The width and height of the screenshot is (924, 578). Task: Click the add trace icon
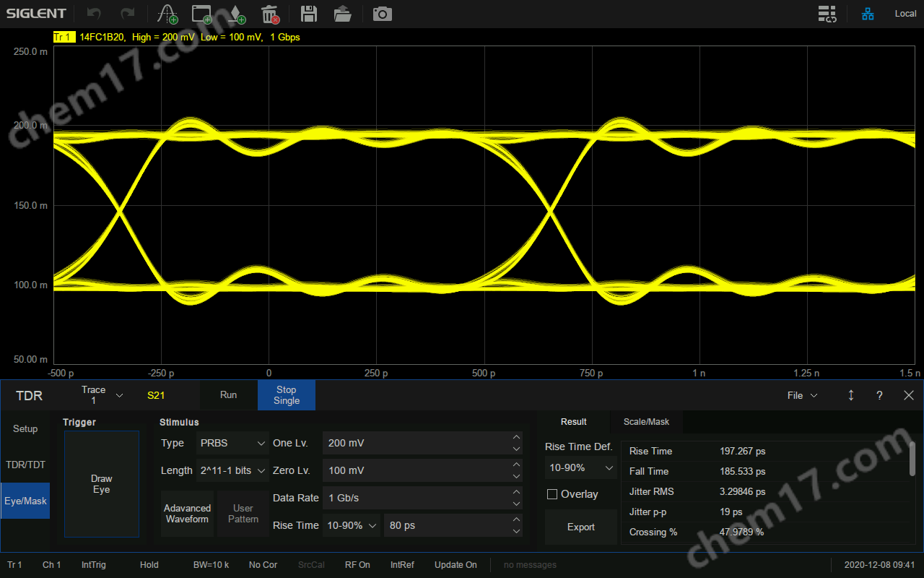tap(167, 14)
